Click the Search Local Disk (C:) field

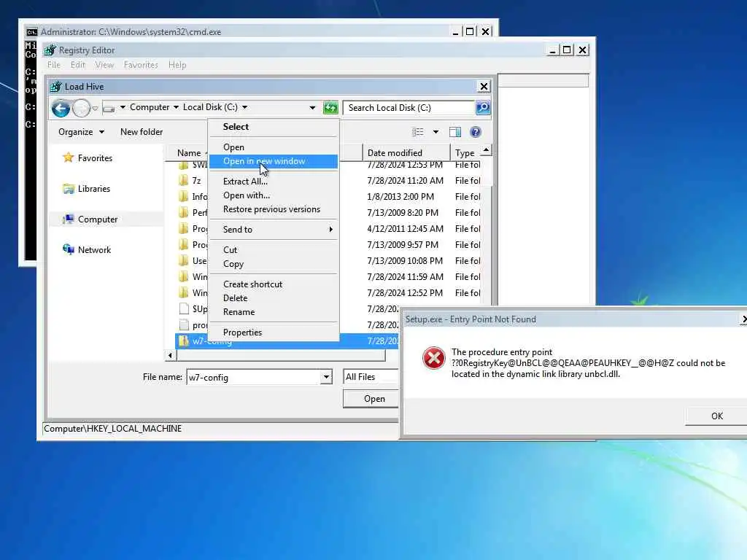[x=409, y=108]
